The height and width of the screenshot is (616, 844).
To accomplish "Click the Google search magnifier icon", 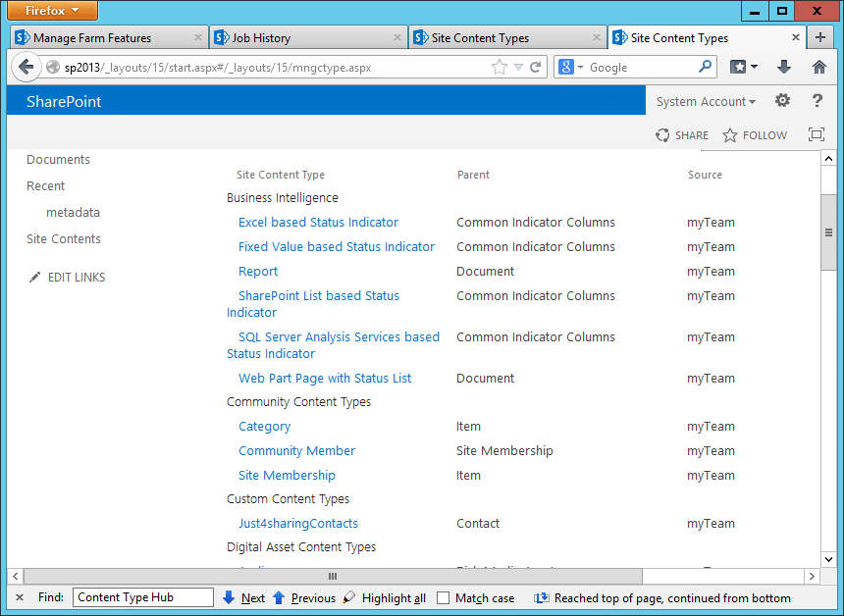I will tap(705, 67).
